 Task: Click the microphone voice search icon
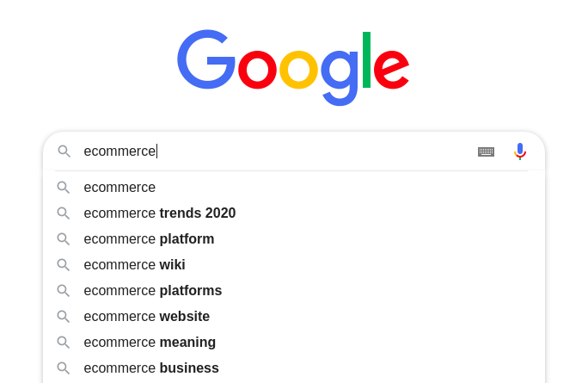coord(519,151)
